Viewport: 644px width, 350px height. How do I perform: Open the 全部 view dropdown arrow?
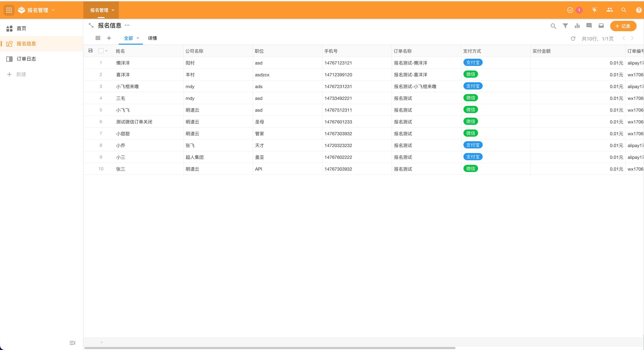(x=138, y=38)
